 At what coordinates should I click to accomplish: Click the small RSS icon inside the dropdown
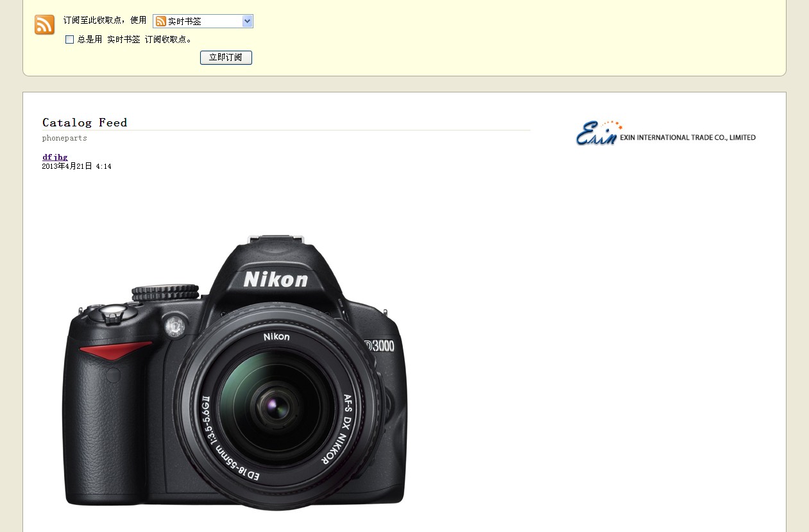pyautogui.click(x=161, y=21)
